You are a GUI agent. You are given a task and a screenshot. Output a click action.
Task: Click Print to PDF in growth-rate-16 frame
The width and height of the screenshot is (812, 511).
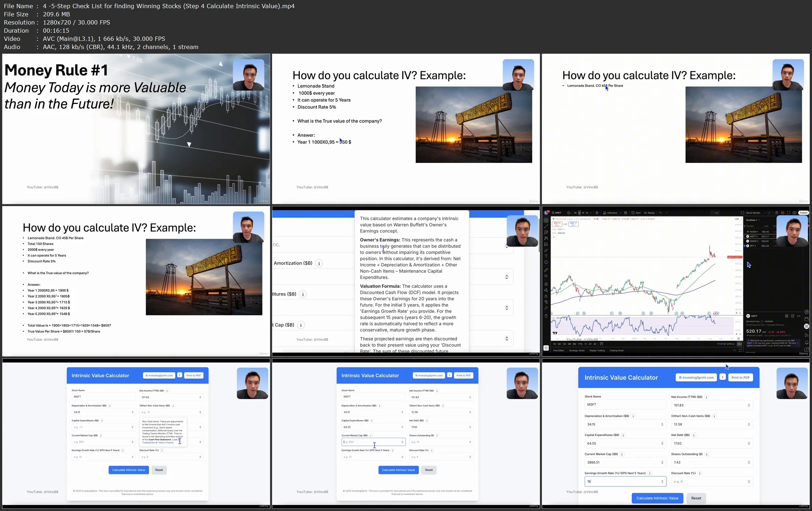pos(740,377)
